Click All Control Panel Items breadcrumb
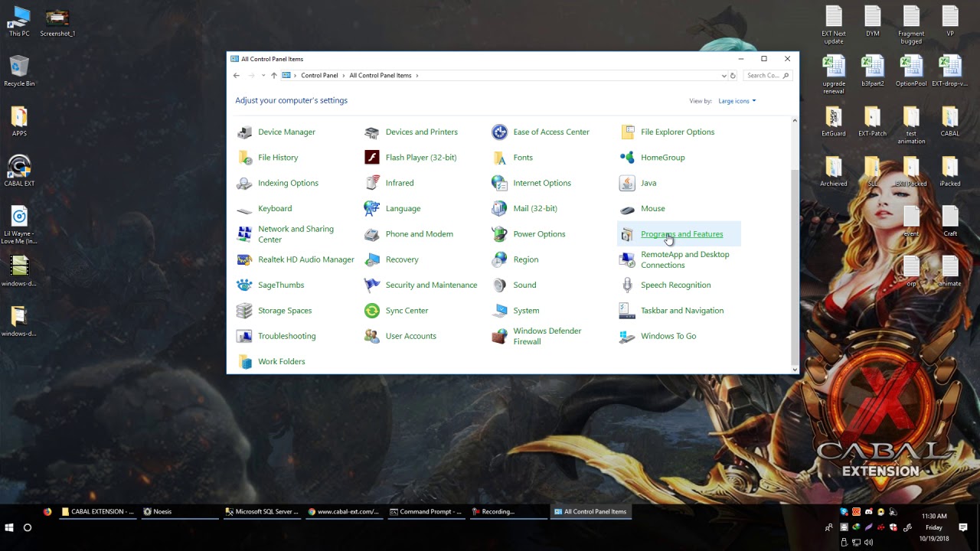The width and height of the screenshot is (980, 551). 381,76
